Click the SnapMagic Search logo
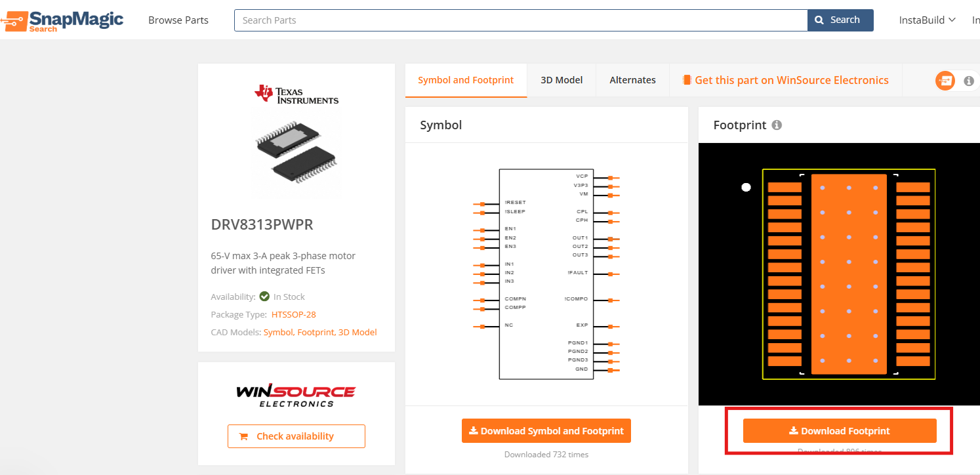 tap(62, 20)
